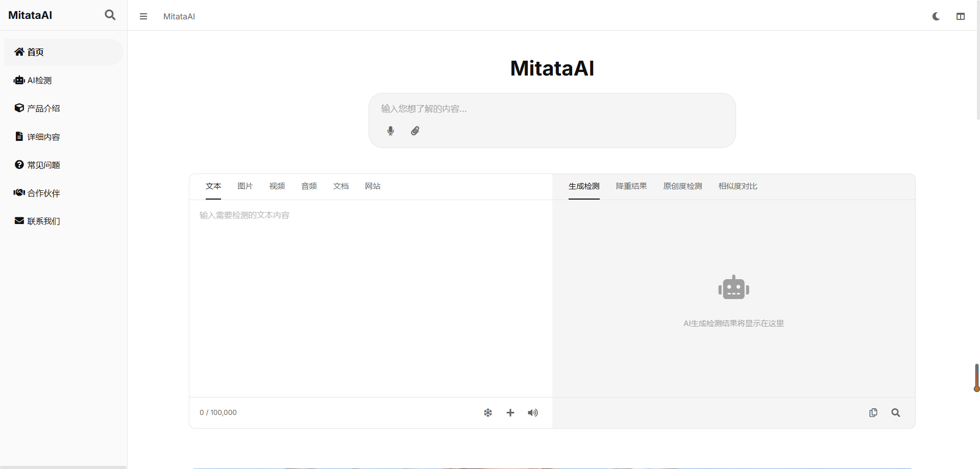Click the AI生成检测结果将显示在这里 placeholder text
Image resolution: width=980 pixels, height=469 pixels.
tap(733, 324)
